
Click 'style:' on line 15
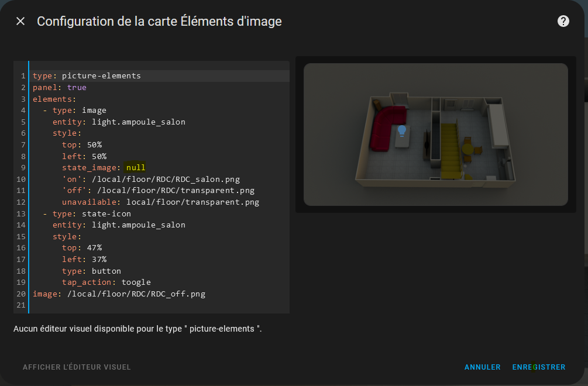coord(67,237)
